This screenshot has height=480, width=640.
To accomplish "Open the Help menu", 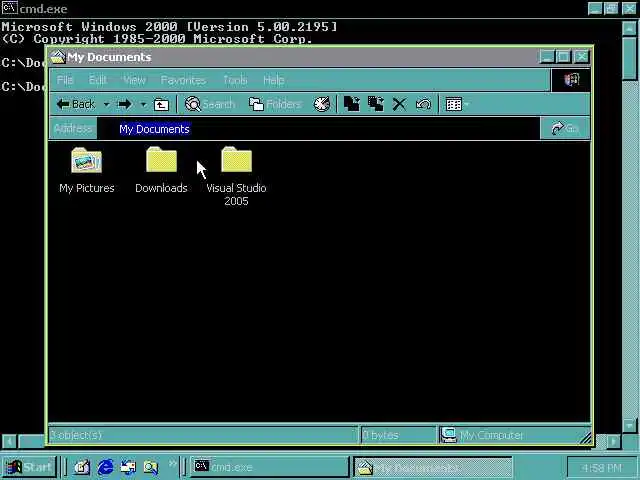I will pos(274,80).
